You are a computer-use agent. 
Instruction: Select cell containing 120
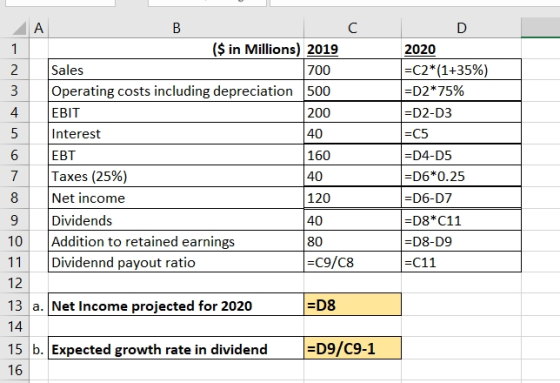[352, 198]
